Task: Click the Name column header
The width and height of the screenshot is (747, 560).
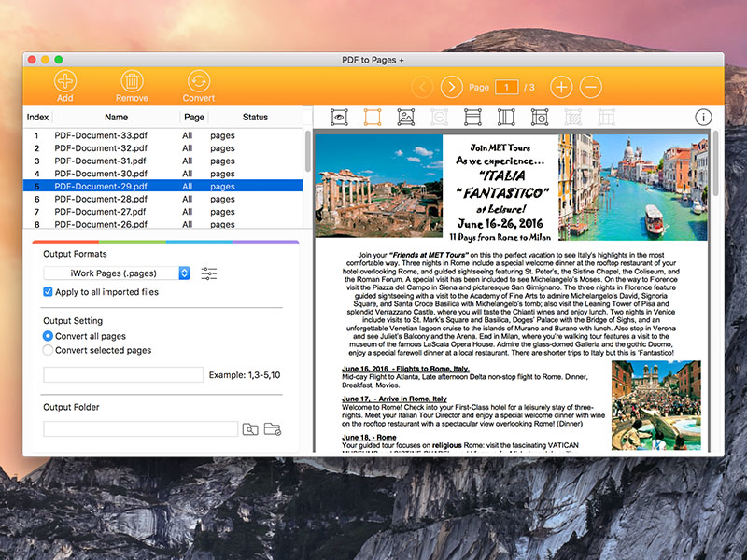Action: coord(116,118)
